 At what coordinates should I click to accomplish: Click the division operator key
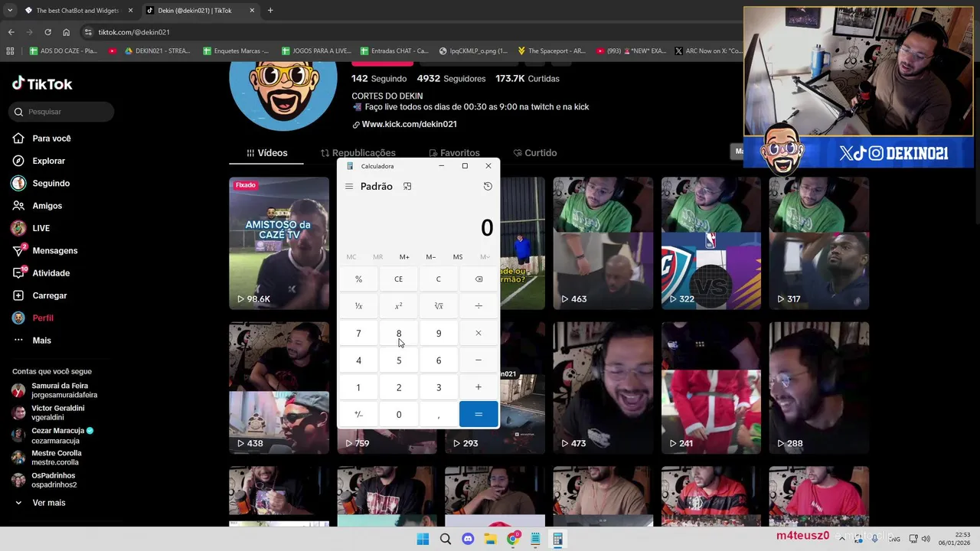[479, 306]
